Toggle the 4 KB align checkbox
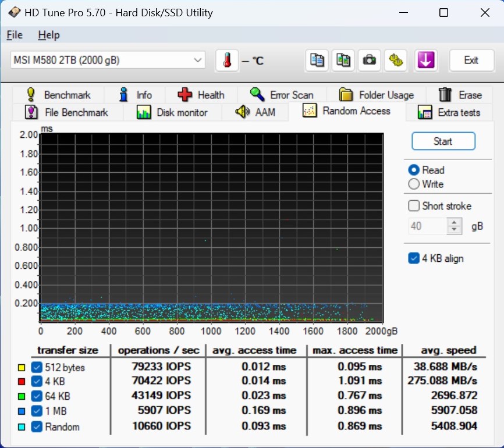This screenshot has height=448, width=504. point(414,258)
